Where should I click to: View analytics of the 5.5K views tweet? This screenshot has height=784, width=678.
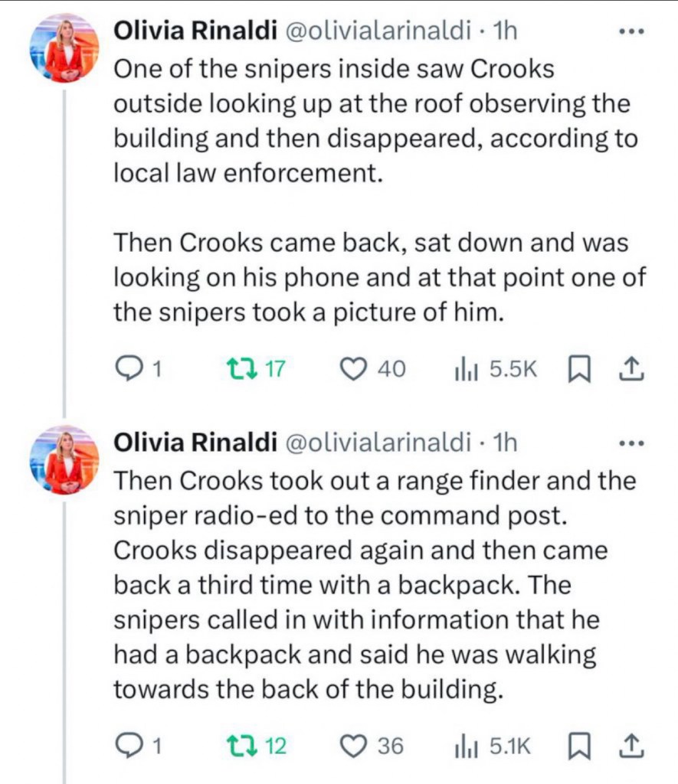pyautogui.click(x=466, y=370)
